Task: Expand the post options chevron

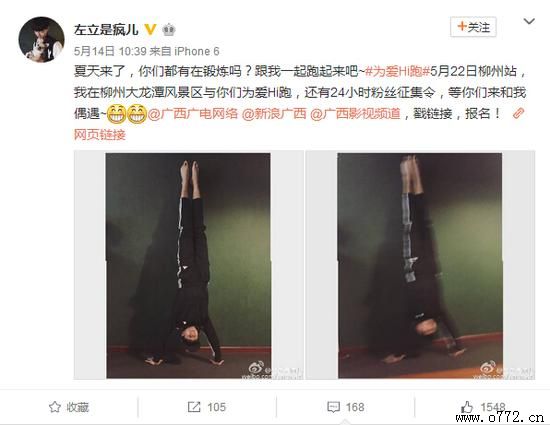Action: pyautogui.click(x=529, y=21)
